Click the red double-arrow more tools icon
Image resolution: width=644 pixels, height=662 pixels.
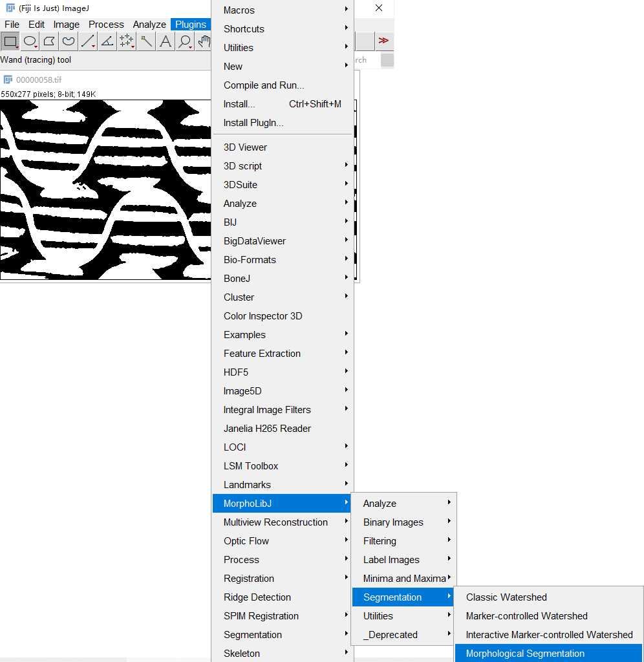click(x=383, y=41)
